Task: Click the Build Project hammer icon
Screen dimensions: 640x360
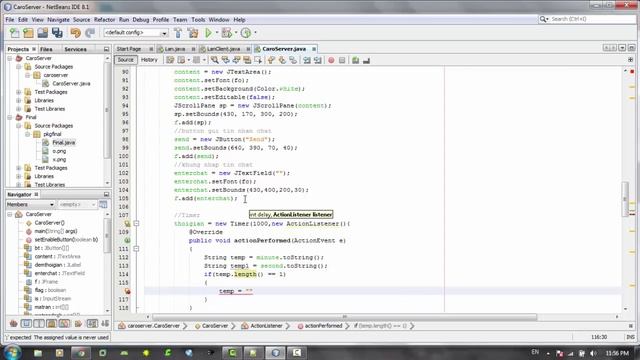Action: [x=178, y=33]
